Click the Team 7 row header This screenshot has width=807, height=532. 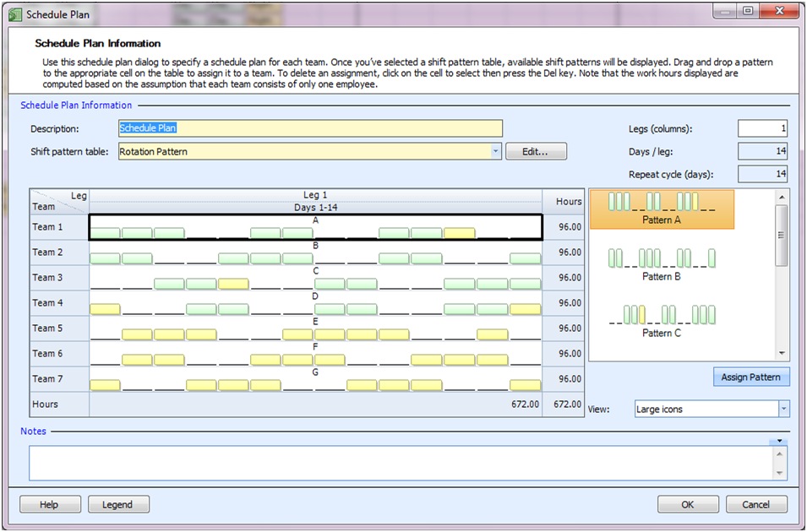coord(59,378)
